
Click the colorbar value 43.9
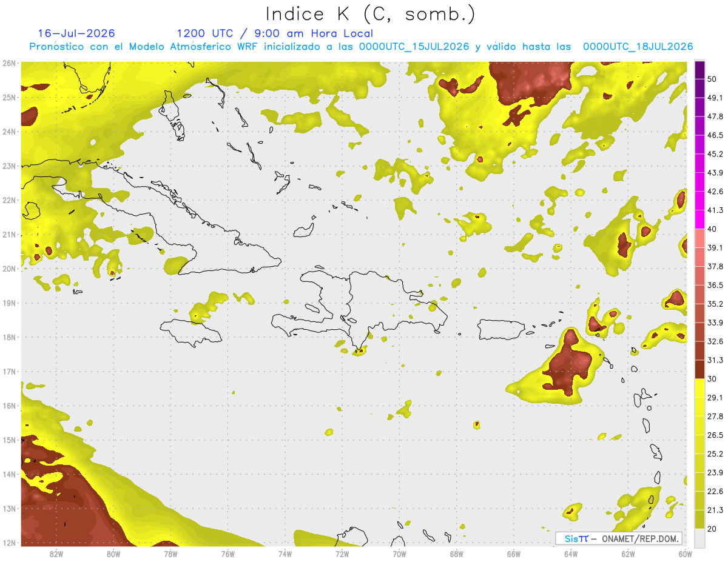(715, 173)
